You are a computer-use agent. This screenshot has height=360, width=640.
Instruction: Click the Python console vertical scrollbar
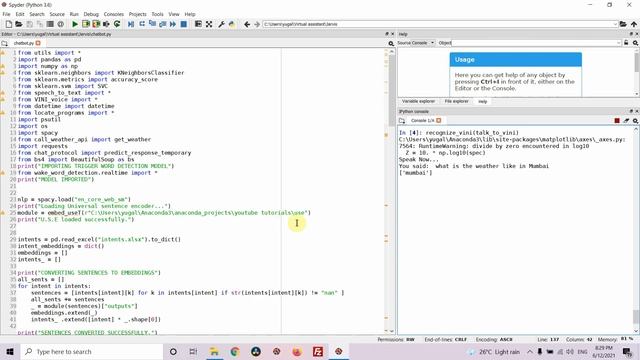tap(636, 231)
